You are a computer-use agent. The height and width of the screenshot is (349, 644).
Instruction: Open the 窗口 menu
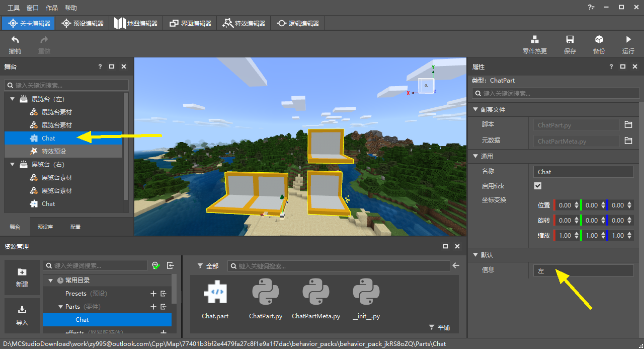tap(33, 8)
